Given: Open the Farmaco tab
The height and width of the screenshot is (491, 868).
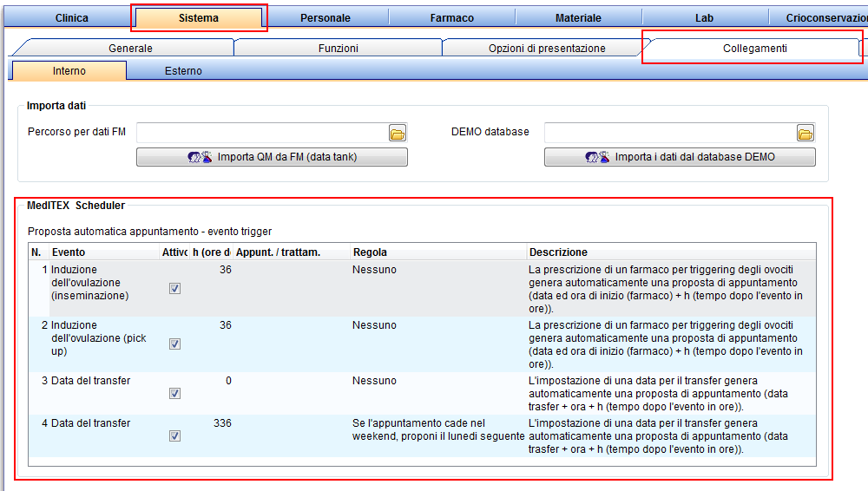Looking at the screenshot, I should point(451,17).
